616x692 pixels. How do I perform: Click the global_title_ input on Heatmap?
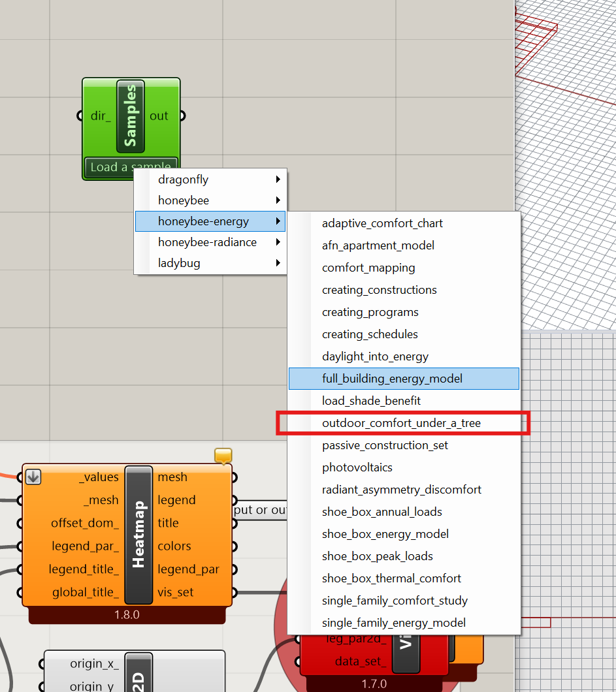[x=86, y=592]
